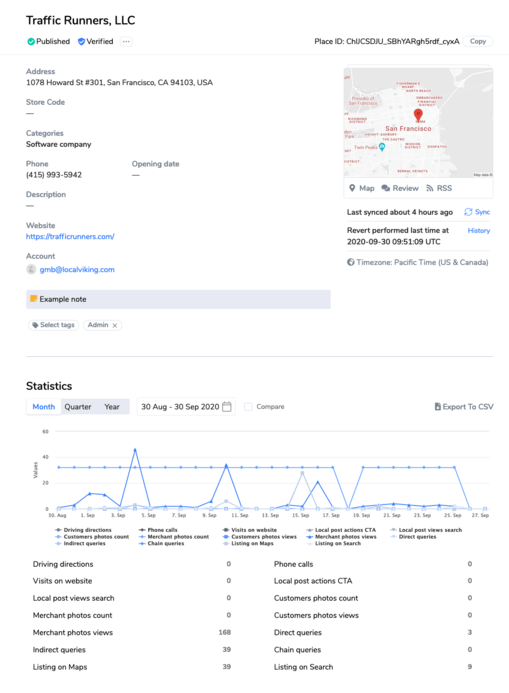Open the Select tags dropdown
Viewport: 509px width, 693px height.
pos(53,325)
